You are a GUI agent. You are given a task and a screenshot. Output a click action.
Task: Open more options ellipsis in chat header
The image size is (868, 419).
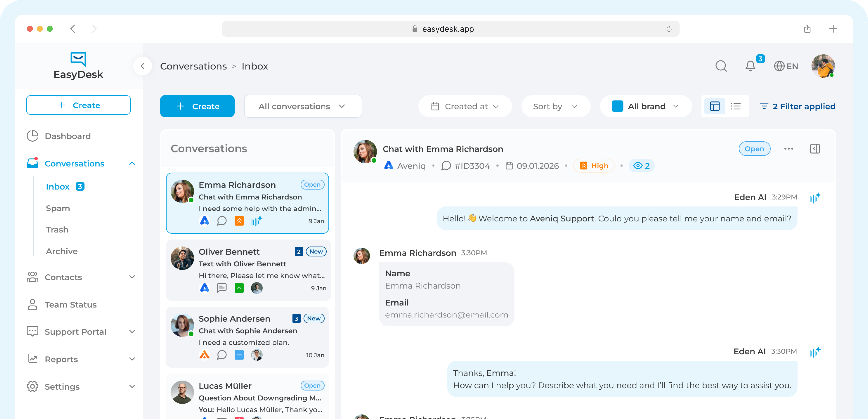pyautogui.click(x=788, y=149)
